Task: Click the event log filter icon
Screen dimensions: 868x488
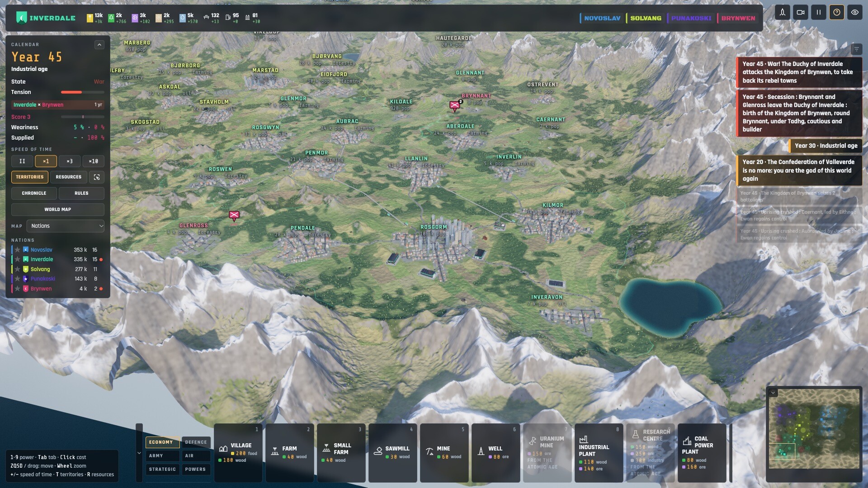Action: pyautogui.click(x=856, y=49)
